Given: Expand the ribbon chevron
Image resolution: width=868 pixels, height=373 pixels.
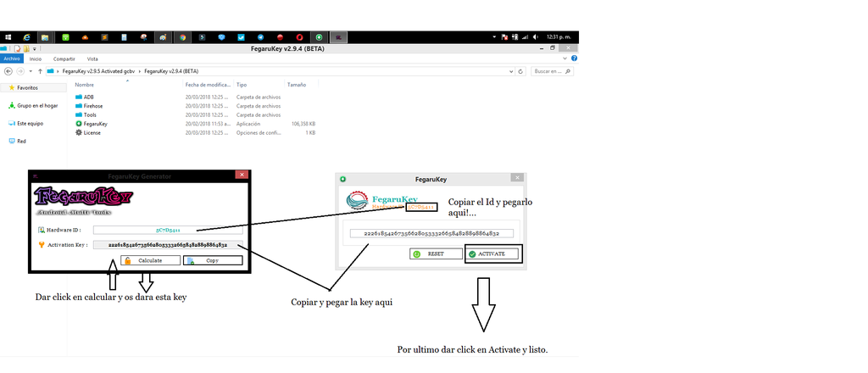Looking at the screenshot, I should 565,58.
